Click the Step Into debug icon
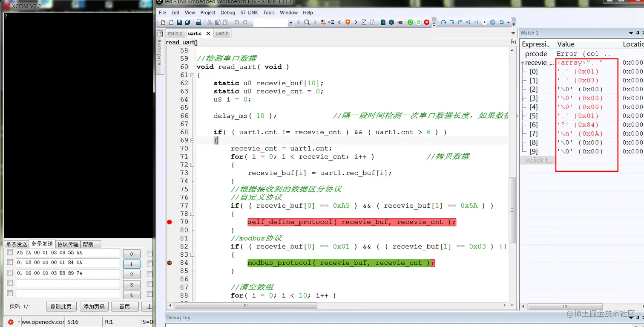Screen dimensions: 644x327 [452, 22]
